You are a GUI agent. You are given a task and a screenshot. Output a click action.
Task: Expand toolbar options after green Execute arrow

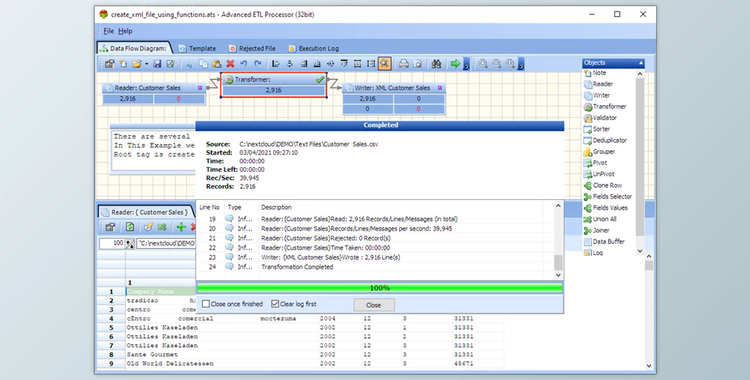point(466,64)
